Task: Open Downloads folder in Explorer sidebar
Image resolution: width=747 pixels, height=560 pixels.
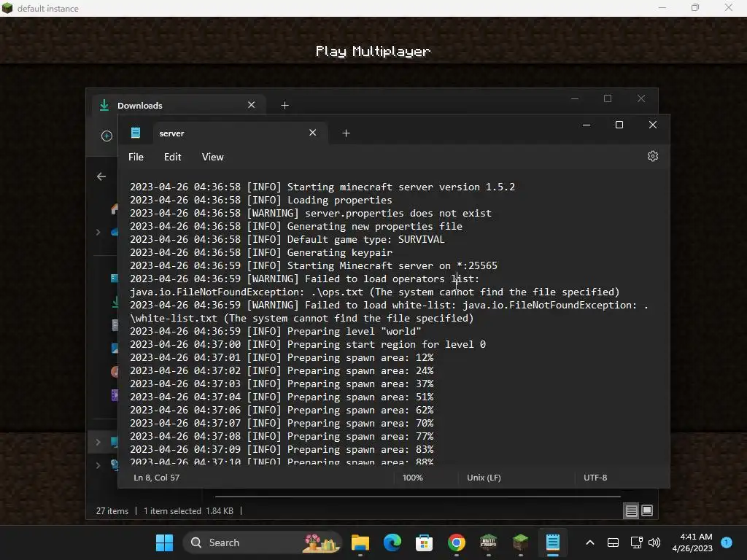Action: pos(115,302)
